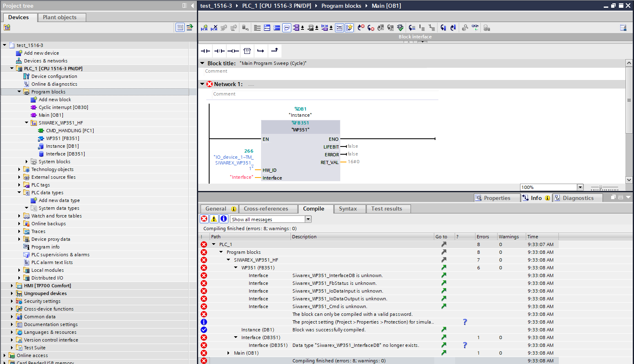Click the insert network toolbar icon
634x364 pixels.
(x=204, y=28)
